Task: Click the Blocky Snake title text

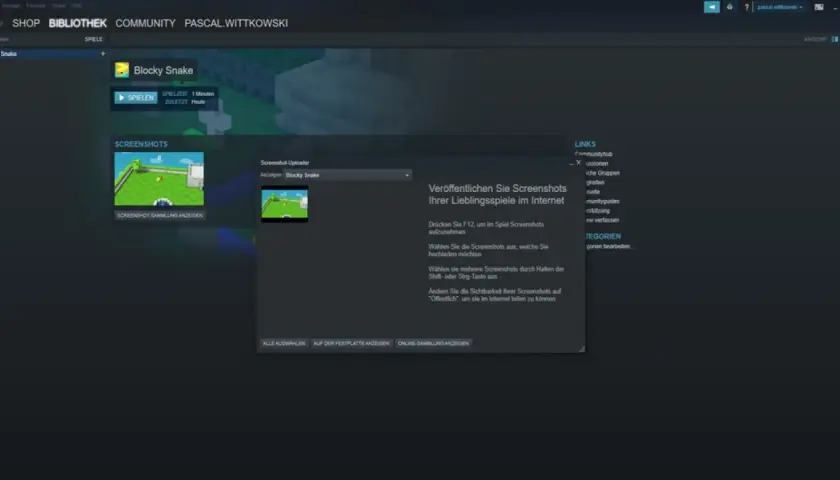Action: tap(163, 70)
